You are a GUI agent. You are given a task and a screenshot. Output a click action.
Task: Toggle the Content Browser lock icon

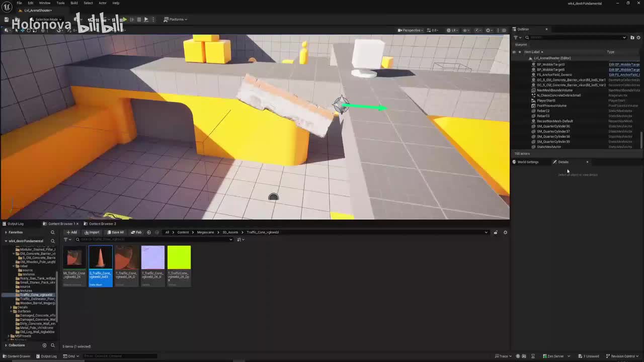click(496, 232)
